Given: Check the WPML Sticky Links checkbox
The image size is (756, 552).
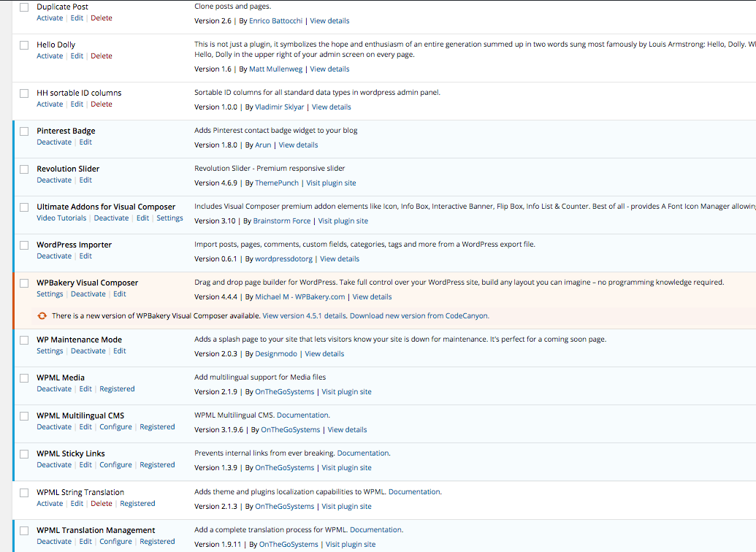Looking at the screenshot, I should click(x=24, y=454).
